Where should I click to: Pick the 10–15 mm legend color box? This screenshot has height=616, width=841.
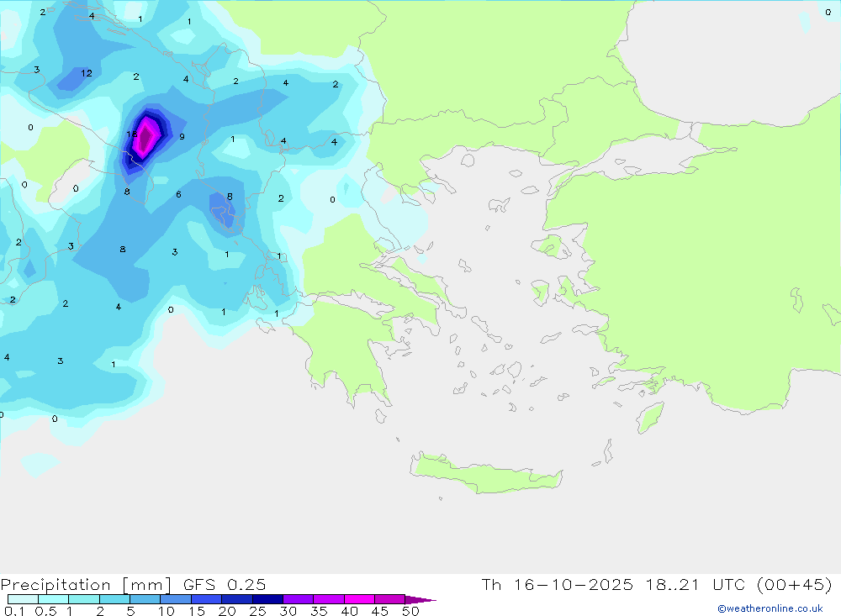[176, 599]
